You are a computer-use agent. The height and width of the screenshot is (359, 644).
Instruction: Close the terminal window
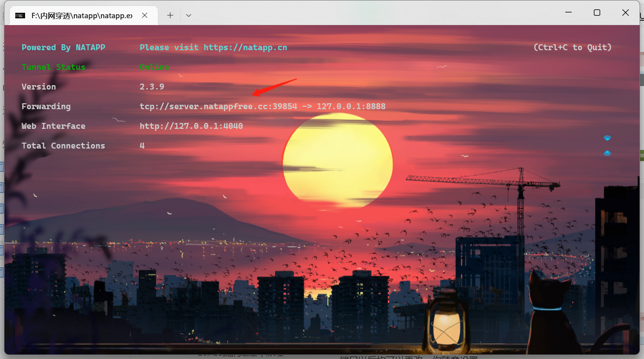[625, 13]
